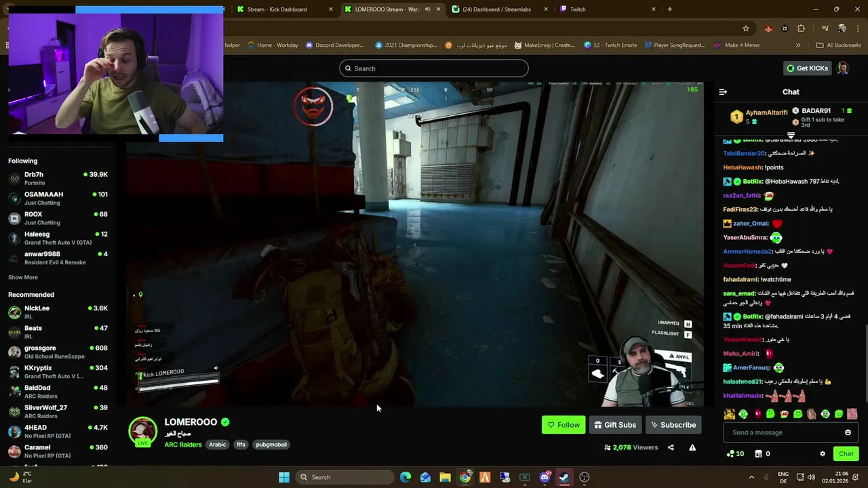Image resolution: width=868 pixels, height=488 pixels.
Task: Show hidden system tray icons
Action: (x=751, y=477)
